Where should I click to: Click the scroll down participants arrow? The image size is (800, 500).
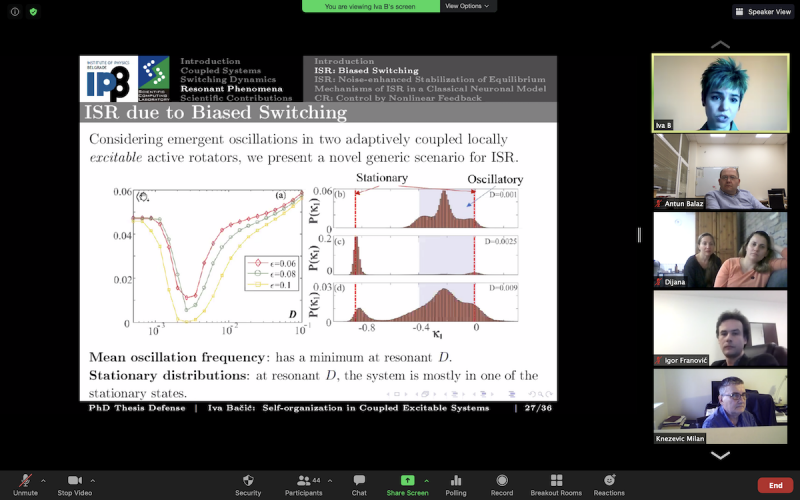click(720, 455)
